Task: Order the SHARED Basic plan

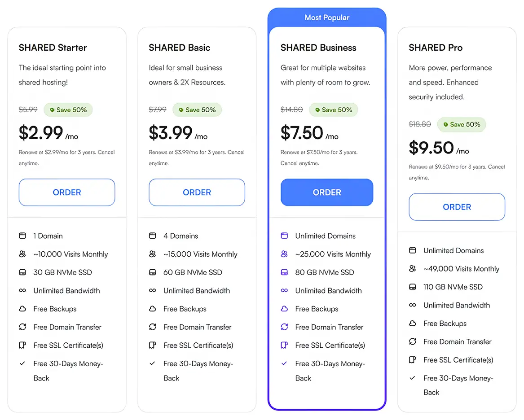Action: (x=197, y=192)
